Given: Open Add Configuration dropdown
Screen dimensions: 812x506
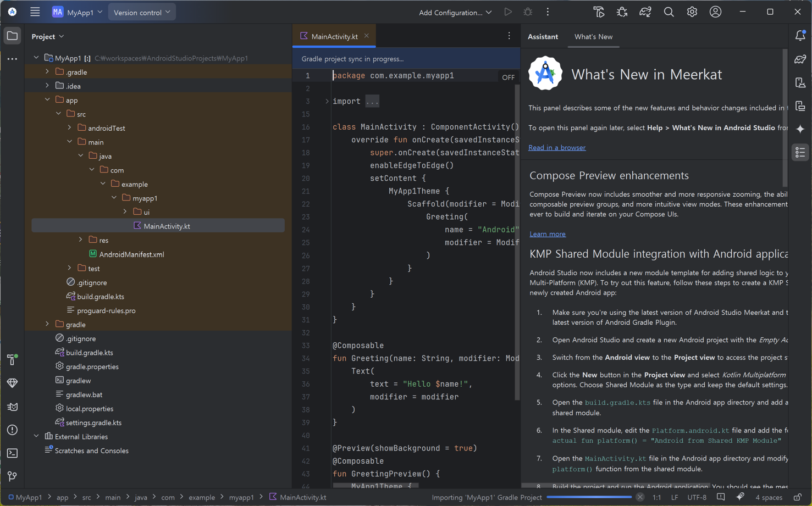Looking at the screenshot, I should [455, 12].
